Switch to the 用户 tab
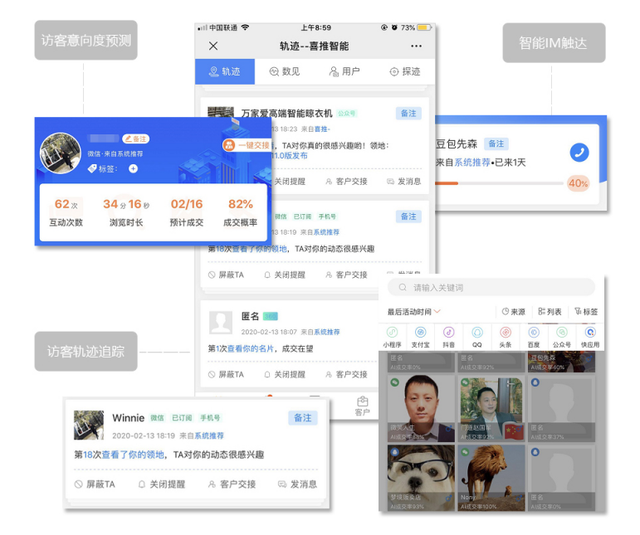Screen dimensions: 640x535 (345, 71)
